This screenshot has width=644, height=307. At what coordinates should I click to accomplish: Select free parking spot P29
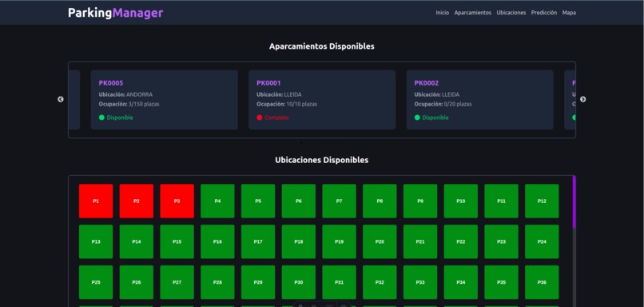pyautogui.click(x=258, y=282)
